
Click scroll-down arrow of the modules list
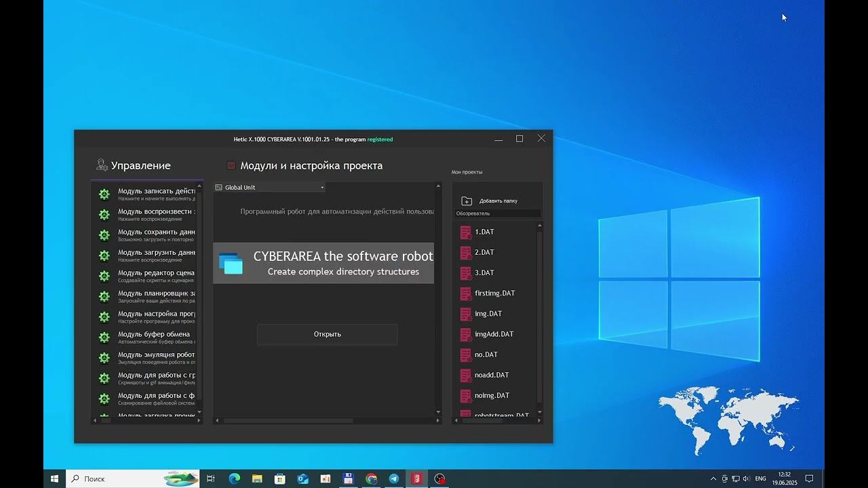(199, 412)
